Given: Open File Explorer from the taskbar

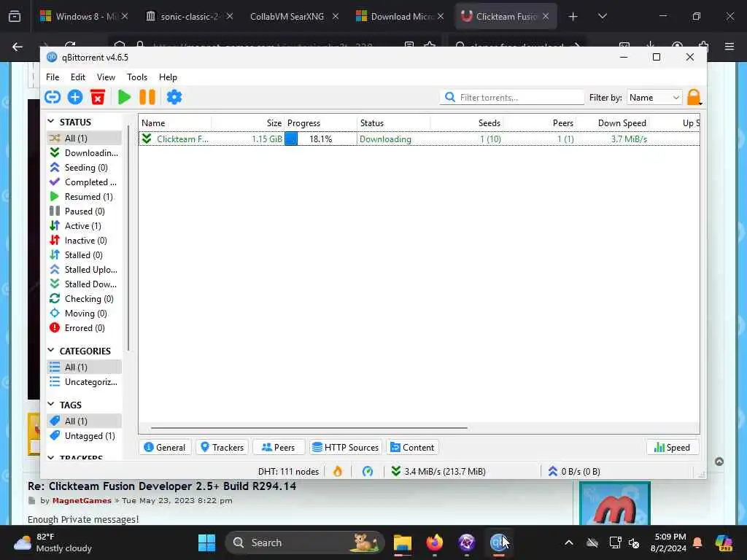Looking at the screenshot, I should pyautogui.click(x=402, y=542).
